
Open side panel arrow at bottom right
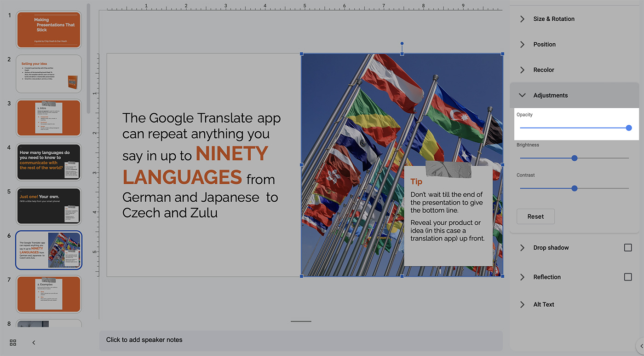tap(641, 346)
